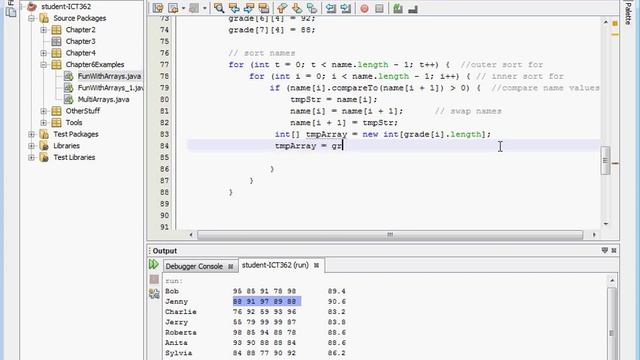This screenshot has height=360, width=640.
Task: Expand the OtherStuff package
Action: [44, 111]
